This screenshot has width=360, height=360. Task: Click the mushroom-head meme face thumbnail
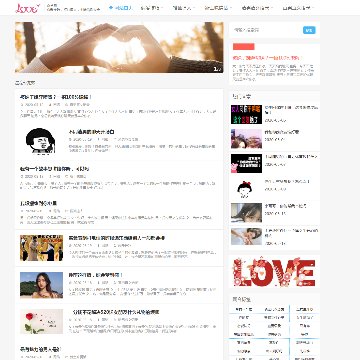click(x=41, y=140)
